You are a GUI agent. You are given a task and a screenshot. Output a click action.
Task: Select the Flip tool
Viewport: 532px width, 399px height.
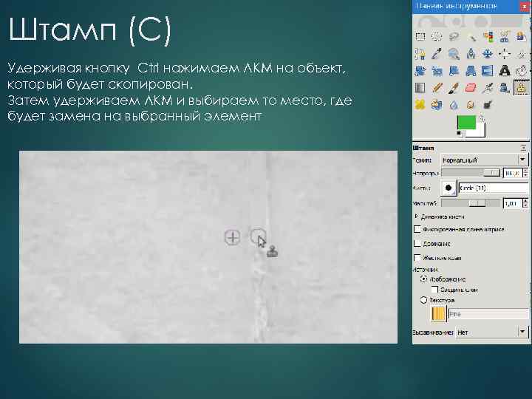(488, 71)
